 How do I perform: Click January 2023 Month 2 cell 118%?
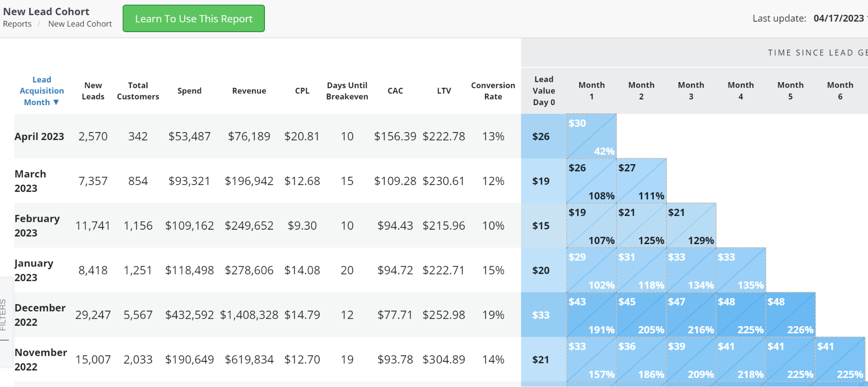(x=641, y=270)
